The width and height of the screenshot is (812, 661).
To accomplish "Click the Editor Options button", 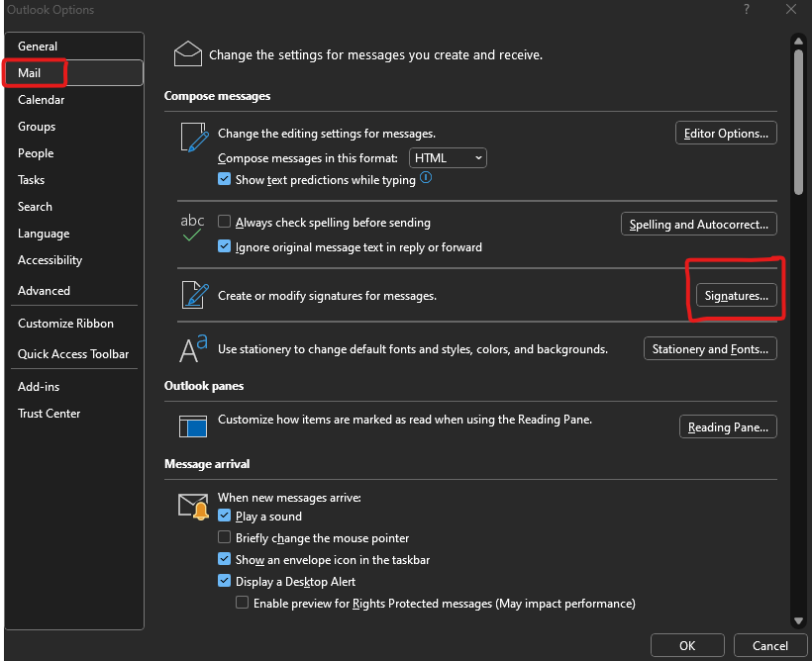I will tap(726, 133).
